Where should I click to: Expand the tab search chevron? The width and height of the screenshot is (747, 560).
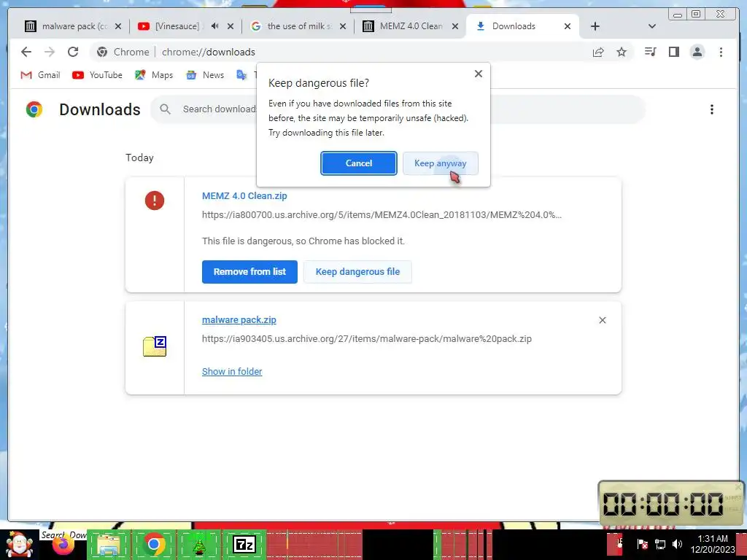click(652, 26)
